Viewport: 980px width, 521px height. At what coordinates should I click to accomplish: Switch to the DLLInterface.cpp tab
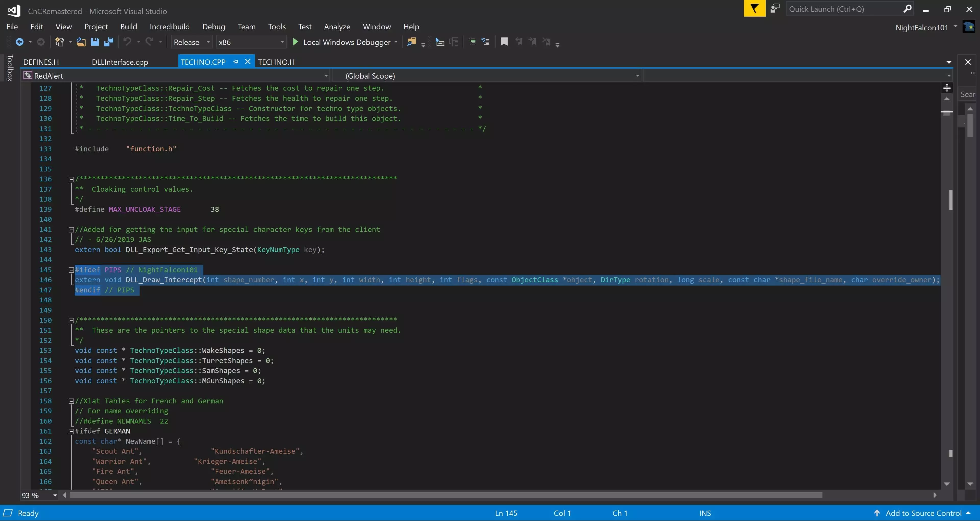(120, 62)
